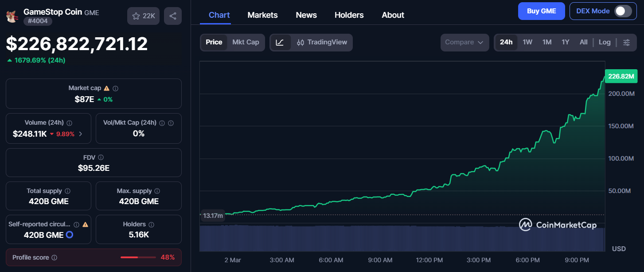Open the Compare dropdown
The width and height of the screenshot is (644, 272).
click(464, 42)
